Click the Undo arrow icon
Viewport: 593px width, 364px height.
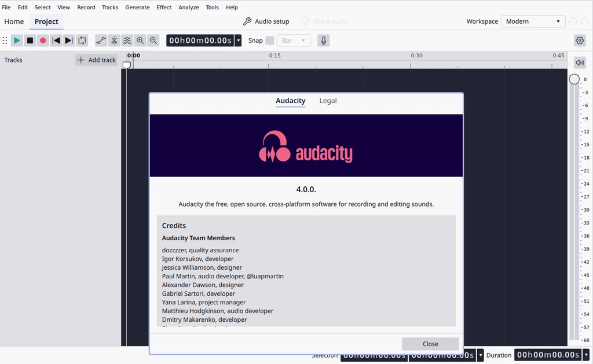pyautogui.click(x=573, y=21)
